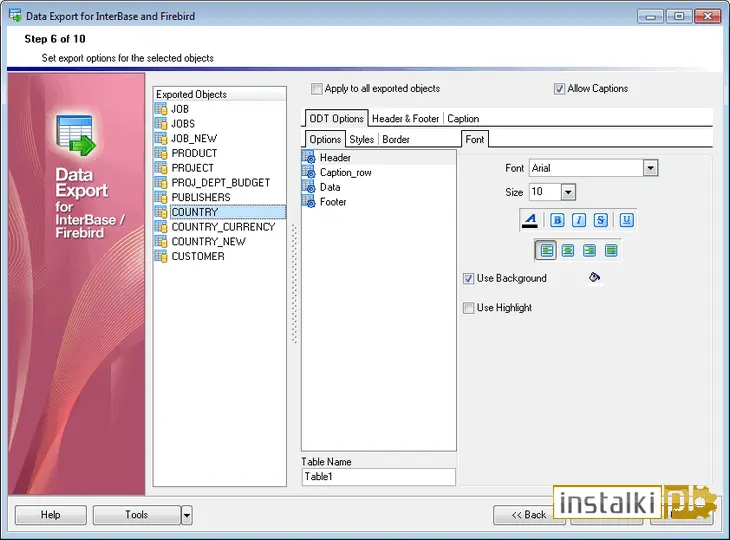Image resolution: width=730 pixels, height=540 pixels.
Task: Click the PUBLISHERS table icon
Action: 161,197
